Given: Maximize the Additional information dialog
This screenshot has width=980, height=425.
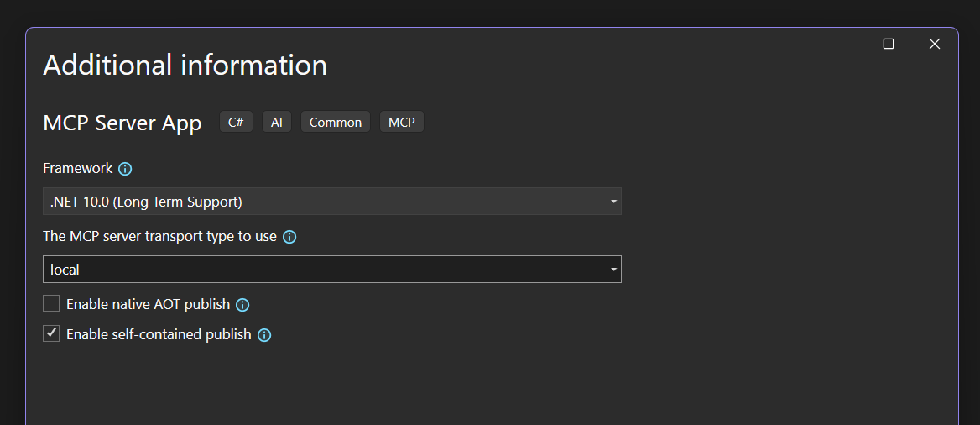Looking at the screenshot, I should pyautogui.click(x=889, y=44).
